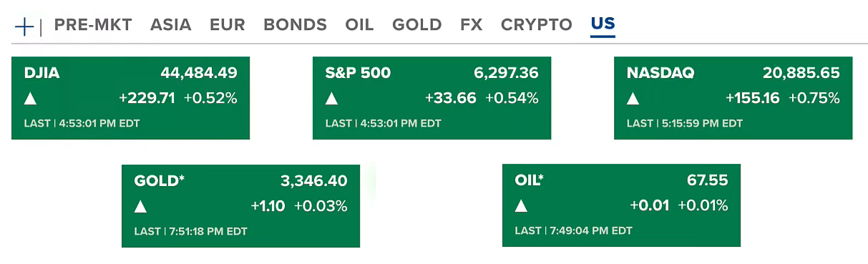Open the EUR markets tab
The height and width of the screenshot is (264, 868).
228,25
